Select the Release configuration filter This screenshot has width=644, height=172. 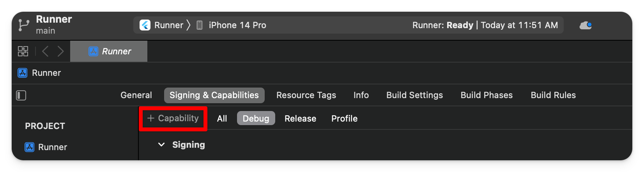[x=300, y=118]
